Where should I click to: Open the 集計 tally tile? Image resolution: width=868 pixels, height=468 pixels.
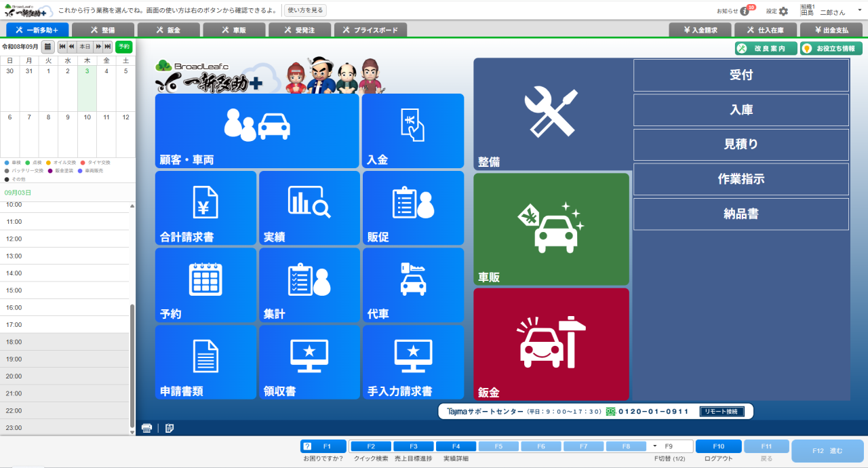pyautogui.click(x=309, y=285)
